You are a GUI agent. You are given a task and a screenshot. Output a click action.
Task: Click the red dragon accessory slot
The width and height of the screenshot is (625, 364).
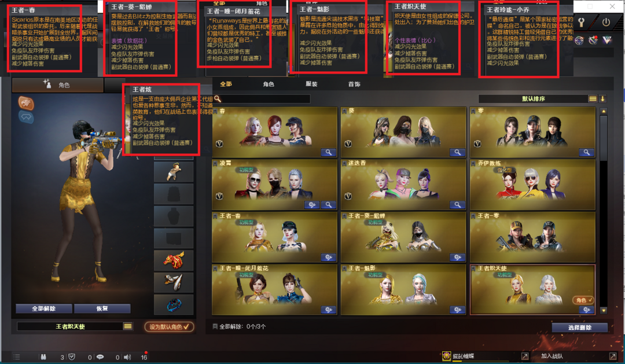pyautogui.click(x=174, y=260)
